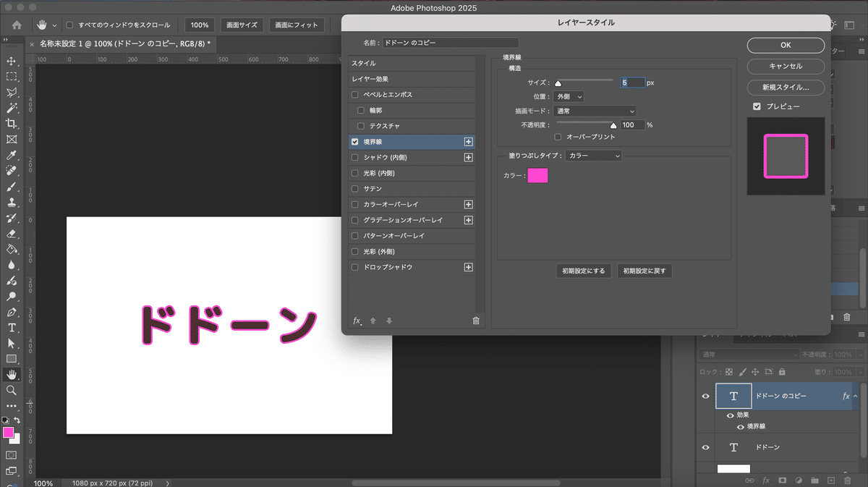The height and width of the screenshot is (487, 868).
Task: Select the History Brush tool
Action: point(12,218)
